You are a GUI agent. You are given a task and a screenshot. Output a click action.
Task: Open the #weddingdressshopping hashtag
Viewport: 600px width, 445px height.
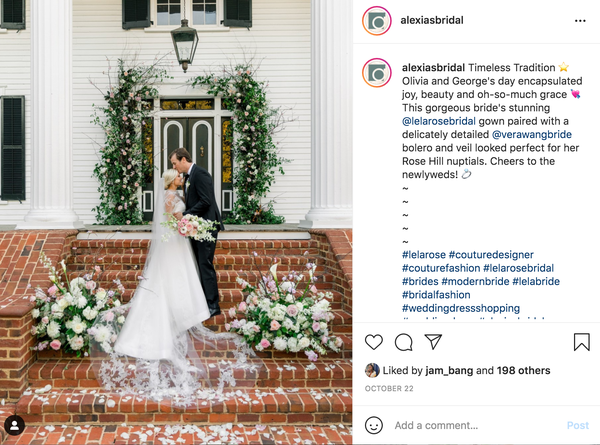(461, 308)
